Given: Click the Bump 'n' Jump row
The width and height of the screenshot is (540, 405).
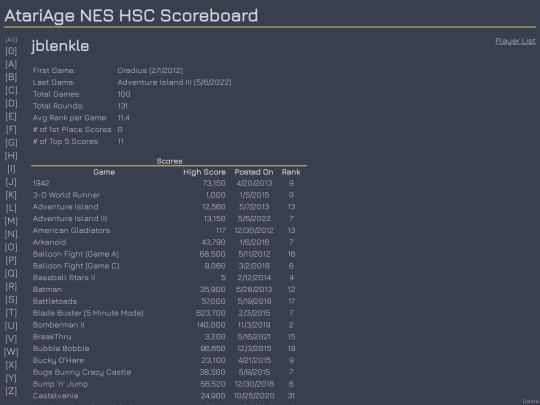Looking at the screenshot, I should point(169,384).
